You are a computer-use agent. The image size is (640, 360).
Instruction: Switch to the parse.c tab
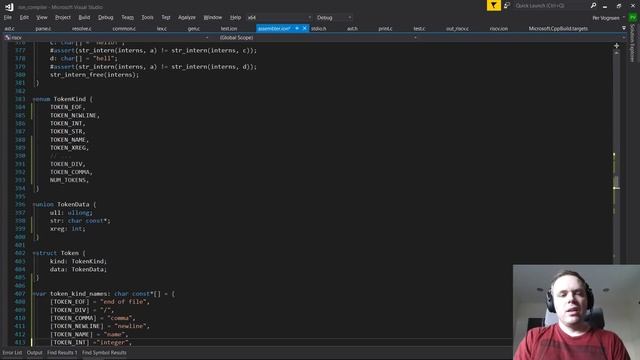click(x=43, y=29)
